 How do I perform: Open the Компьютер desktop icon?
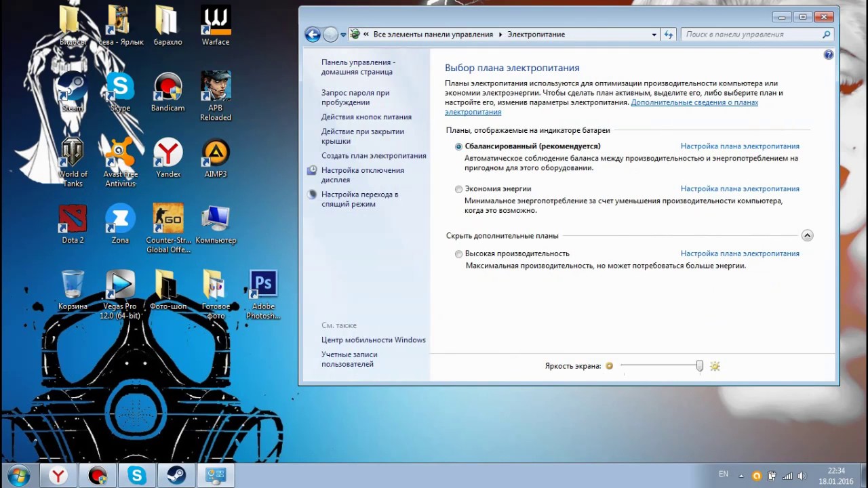pos(216,224)
